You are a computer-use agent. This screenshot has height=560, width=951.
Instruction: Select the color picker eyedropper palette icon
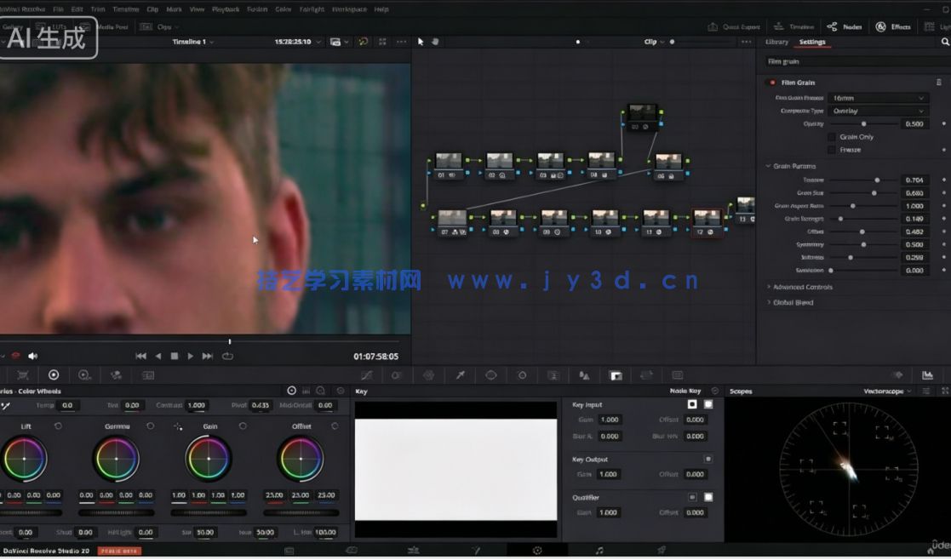[460, 375]
